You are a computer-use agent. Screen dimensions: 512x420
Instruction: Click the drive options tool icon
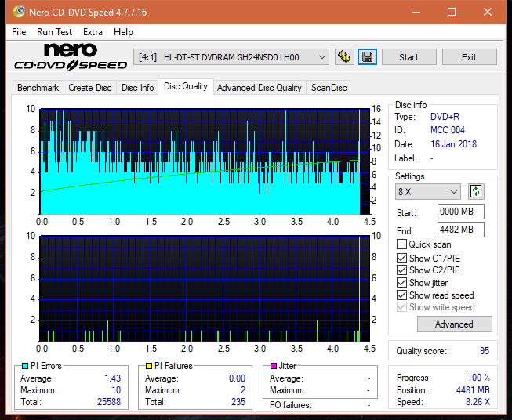[344, 57]
